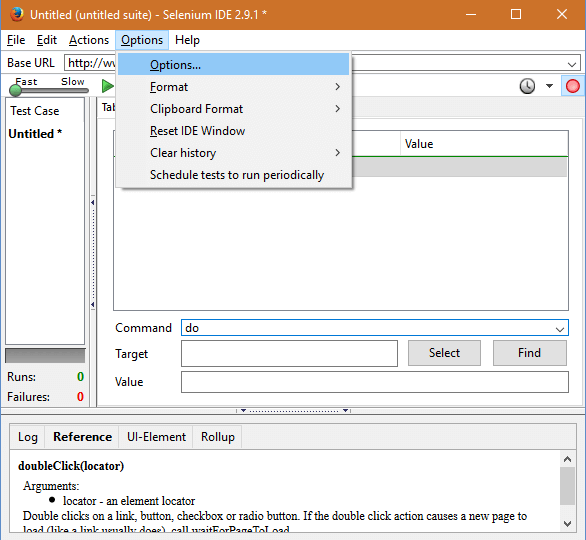The width and height of the screenshot is (586, 540).
Task: Minimize the Selenium IDE window
Action: [x=471, y=15]
